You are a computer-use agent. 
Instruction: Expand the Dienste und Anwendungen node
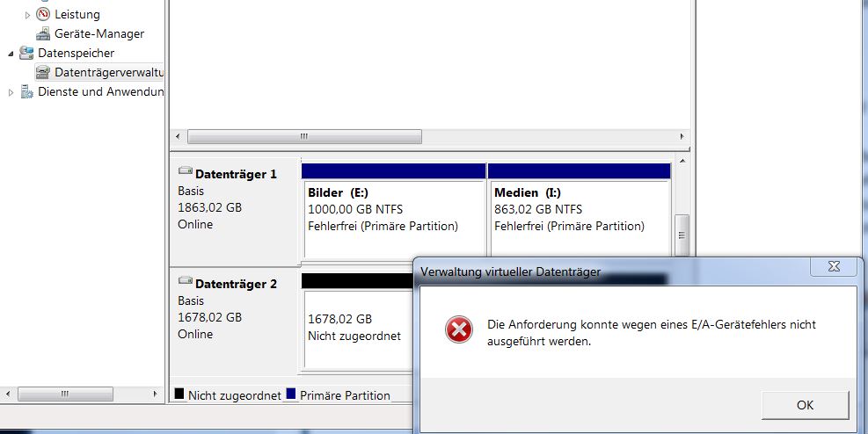[x=11, y=92]
